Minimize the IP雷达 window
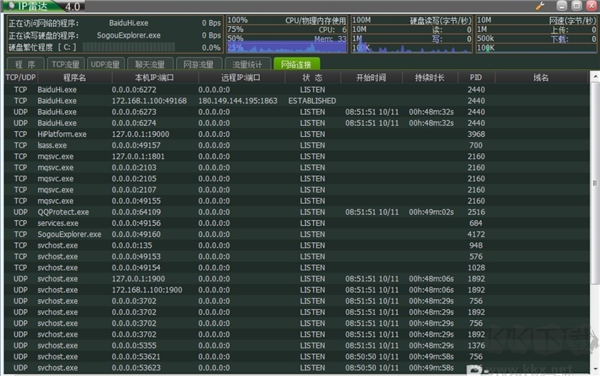 click(x=561, y=5)
